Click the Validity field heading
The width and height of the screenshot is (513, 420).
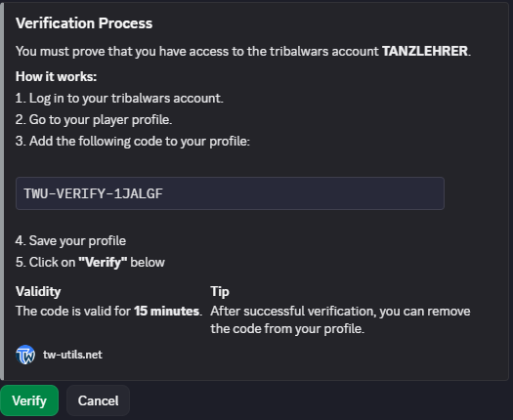tap(38, 291)
